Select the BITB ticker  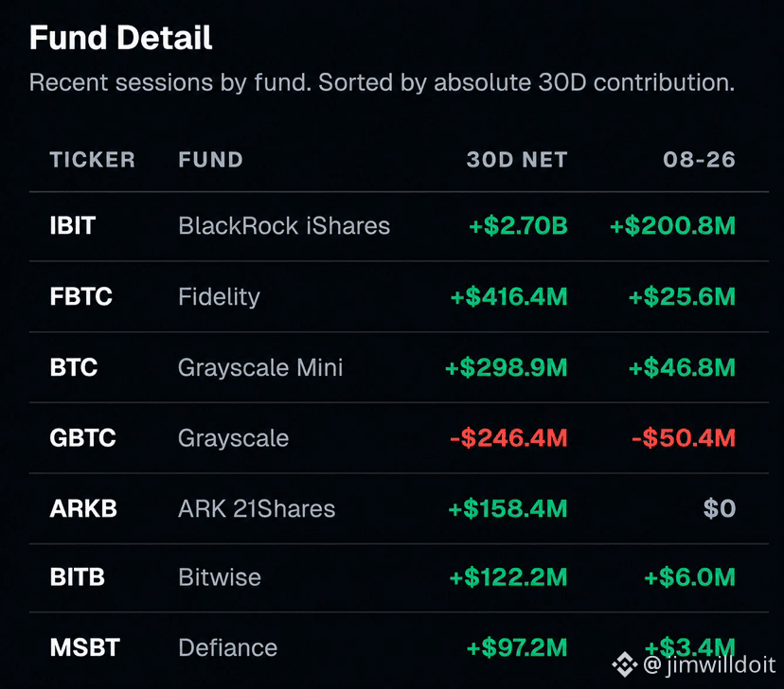[77, 577]
